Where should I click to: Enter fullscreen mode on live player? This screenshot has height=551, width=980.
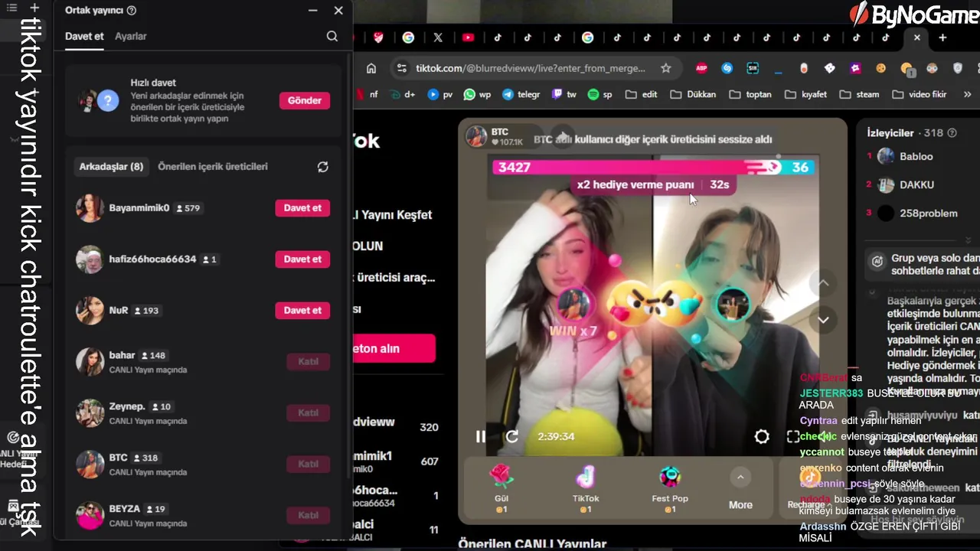point(792,436)
